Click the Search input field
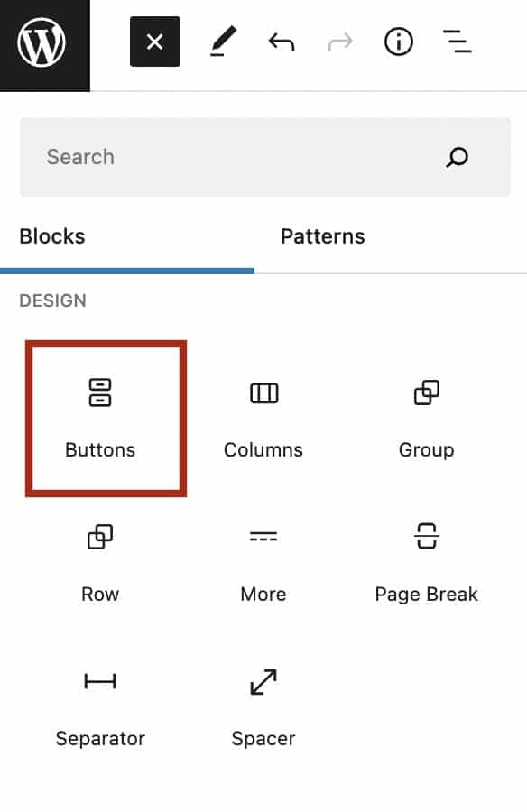The height and width of the screenshot is (812, 527). (264, 157)
